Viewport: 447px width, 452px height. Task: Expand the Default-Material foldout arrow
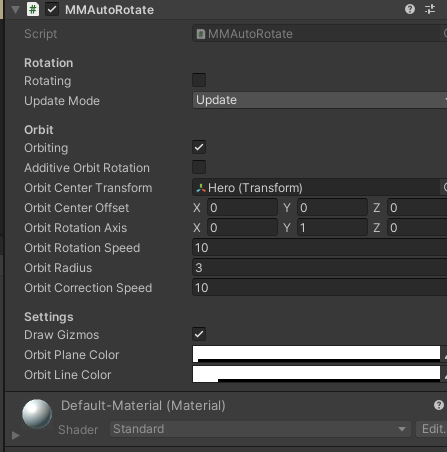pos(15,435)
